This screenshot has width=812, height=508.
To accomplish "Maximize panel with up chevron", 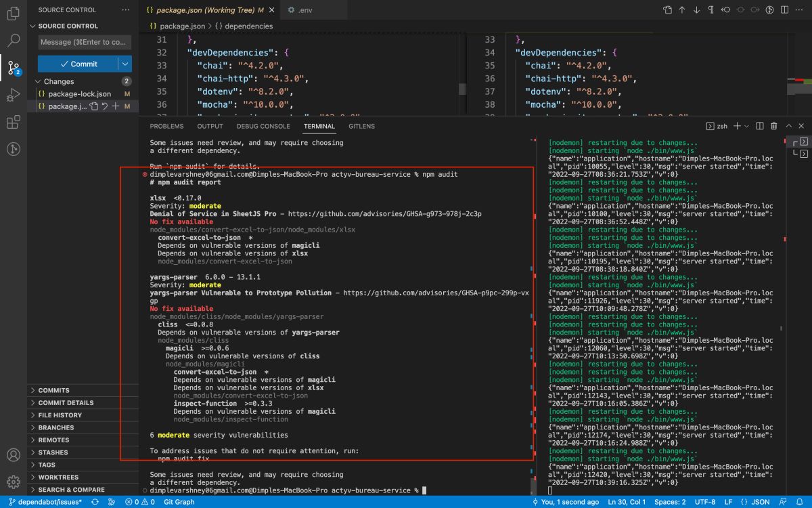I will tap(788, 126).
